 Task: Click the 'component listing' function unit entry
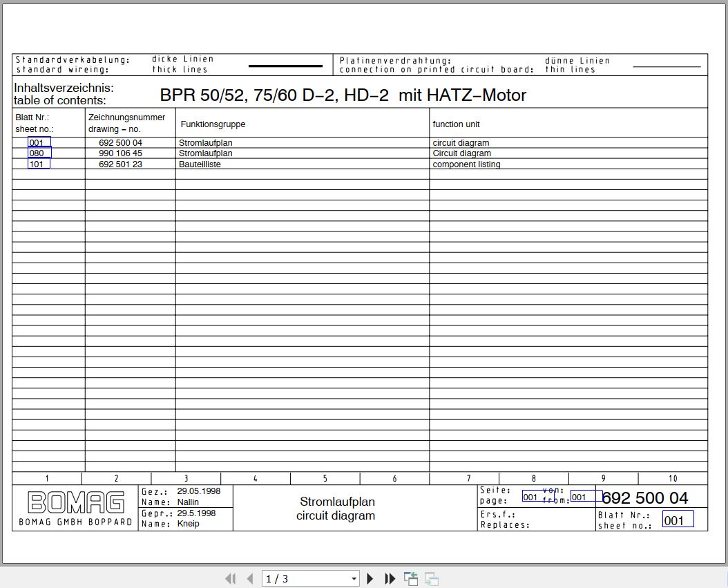pyautogui.click(x=466, y=164)
